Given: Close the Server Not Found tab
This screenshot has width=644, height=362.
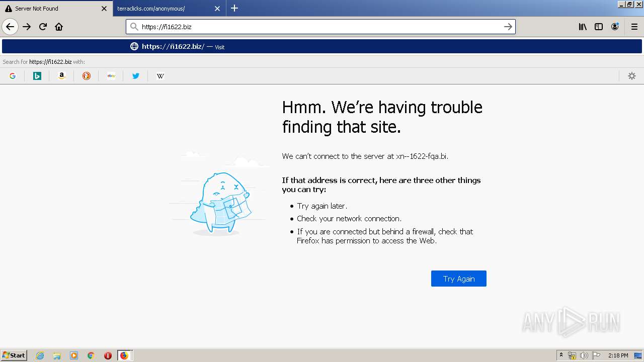Looking at the screenshot, I should pyautogui.click(x=104, y=9).
